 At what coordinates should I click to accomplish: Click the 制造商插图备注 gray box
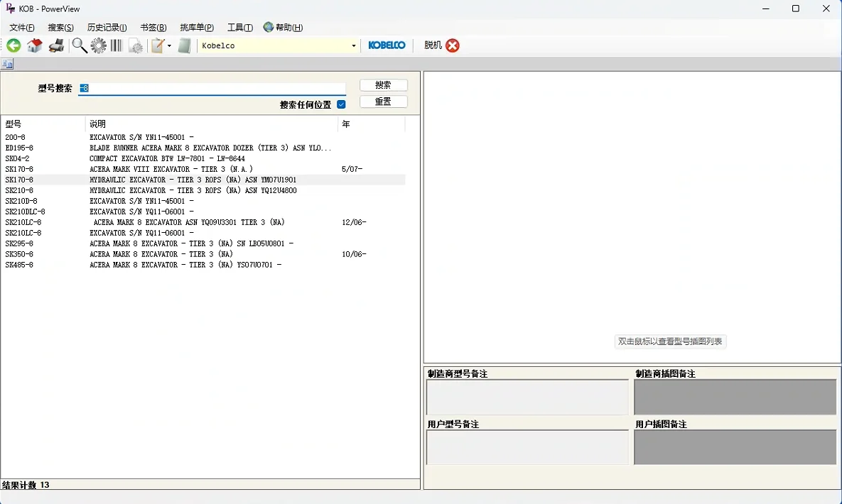tap(735, 398)
